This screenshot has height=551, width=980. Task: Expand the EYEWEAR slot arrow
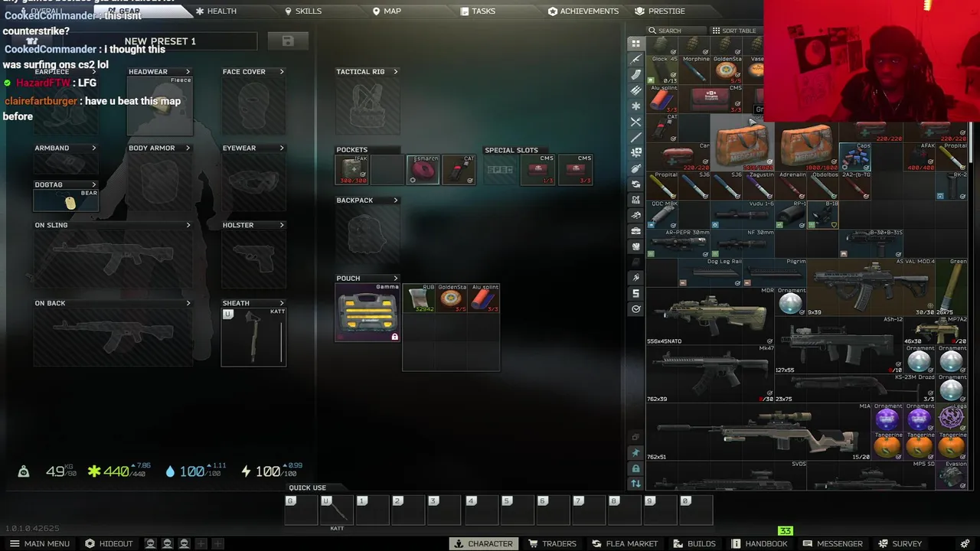281,148
